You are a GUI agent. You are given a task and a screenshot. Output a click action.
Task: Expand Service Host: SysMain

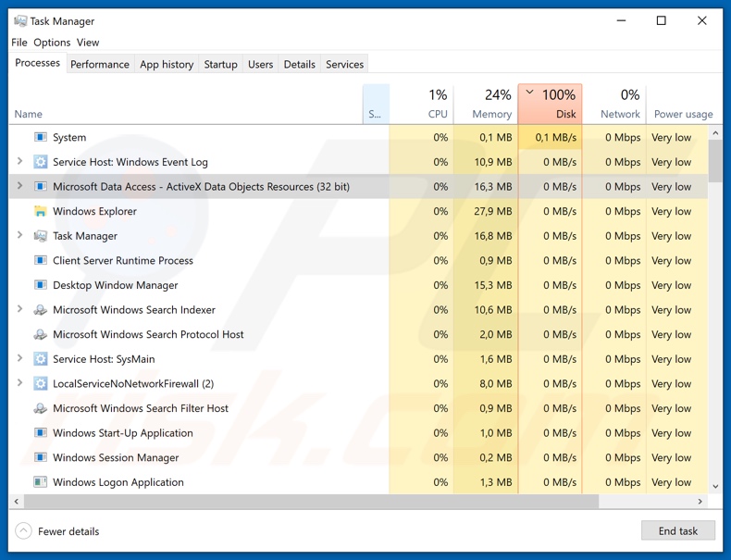[x=19, y=358]
